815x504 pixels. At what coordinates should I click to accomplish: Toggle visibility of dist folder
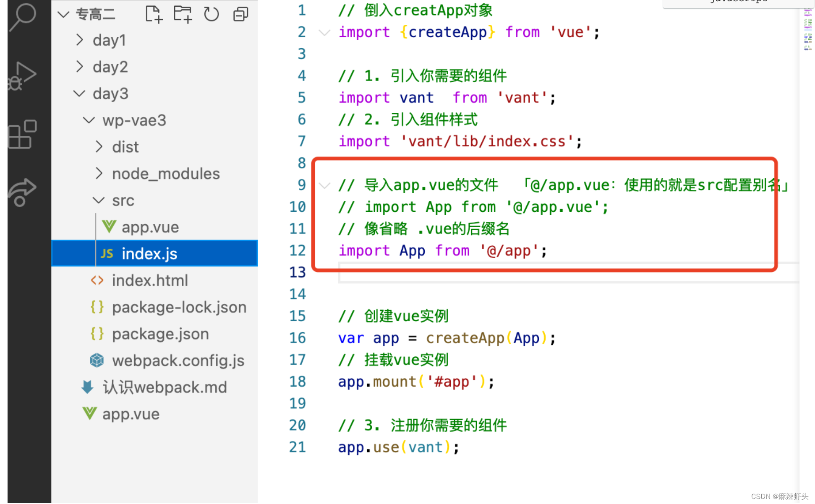pos(99,147)
